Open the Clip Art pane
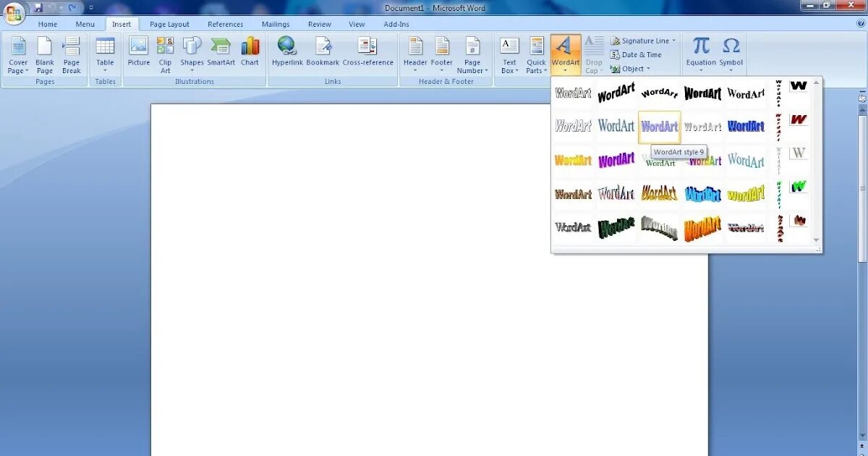The height and width of the screenshot is (456, 868). (x=166, y=55)
